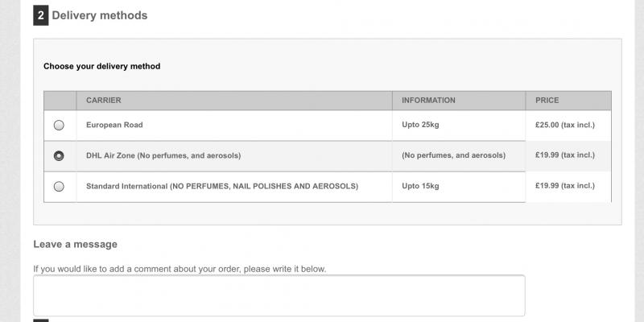Select the DHL Air Zone radio button
Viewport: 644px width, 322px height.
[x=59, y=155]
